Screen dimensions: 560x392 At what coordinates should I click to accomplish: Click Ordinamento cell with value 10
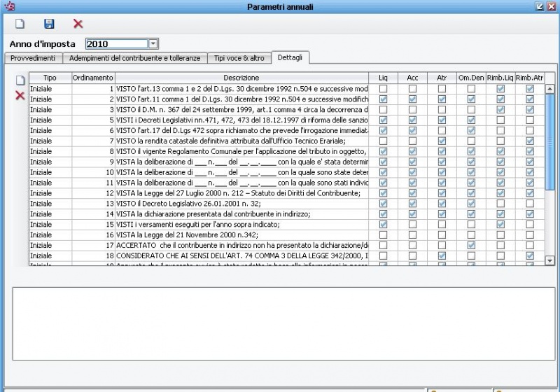point(93,172)
